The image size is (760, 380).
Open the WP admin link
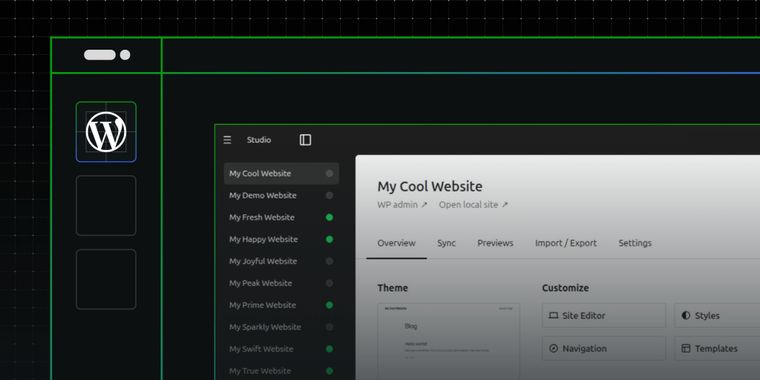(402, 205)
